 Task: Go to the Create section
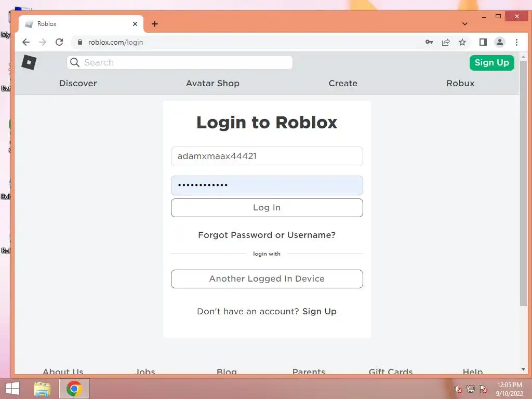pyautogui.click(x=343, y=83)
